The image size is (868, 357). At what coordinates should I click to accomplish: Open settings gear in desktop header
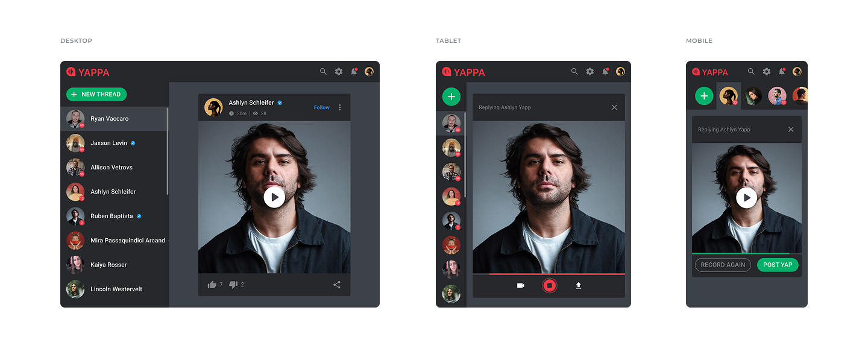[339, 72]
